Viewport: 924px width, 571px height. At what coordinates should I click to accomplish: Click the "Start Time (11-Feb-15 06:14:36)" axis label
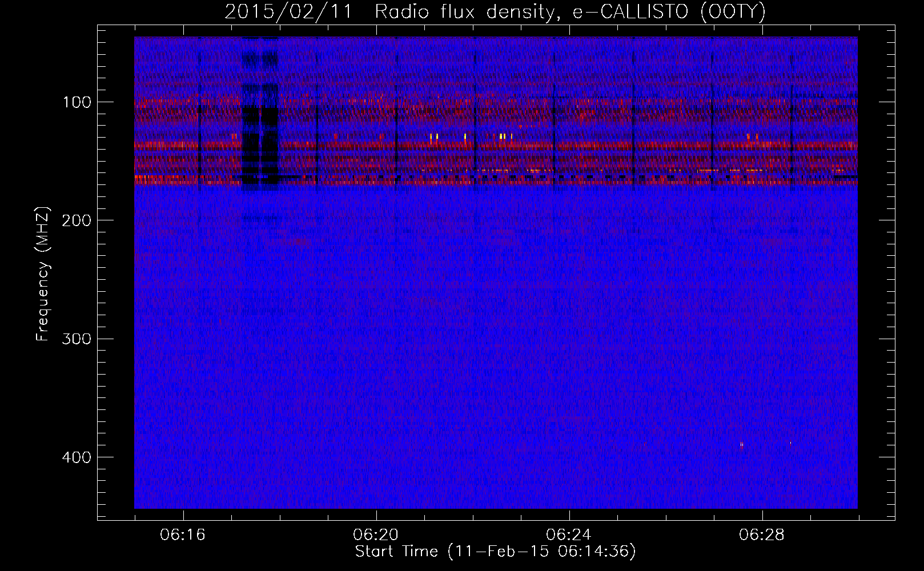(495, 552)
